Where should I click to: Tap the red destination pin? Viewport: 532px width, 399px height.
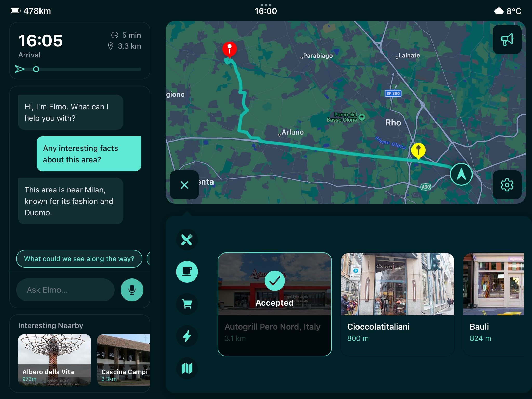tap(229, 49)
